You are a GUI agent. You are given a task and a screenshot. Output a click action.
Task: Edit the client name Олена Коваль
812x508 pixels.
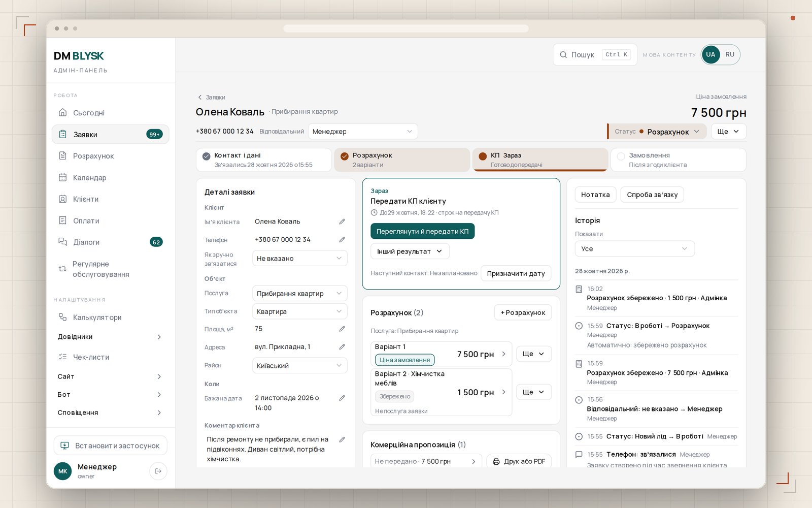coord(342,221)
